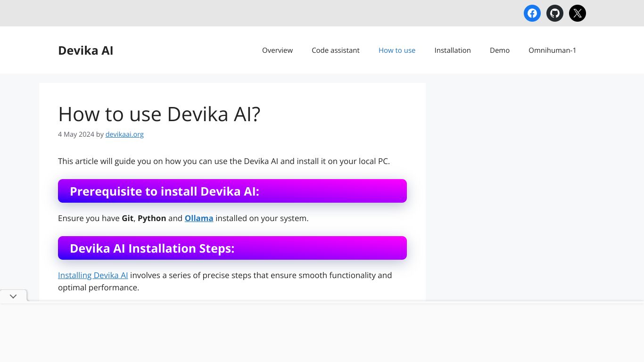Click the Prerequisite to install Devika AI heading
The width and height of the screenshot is (644, 362).
[232, 191]
